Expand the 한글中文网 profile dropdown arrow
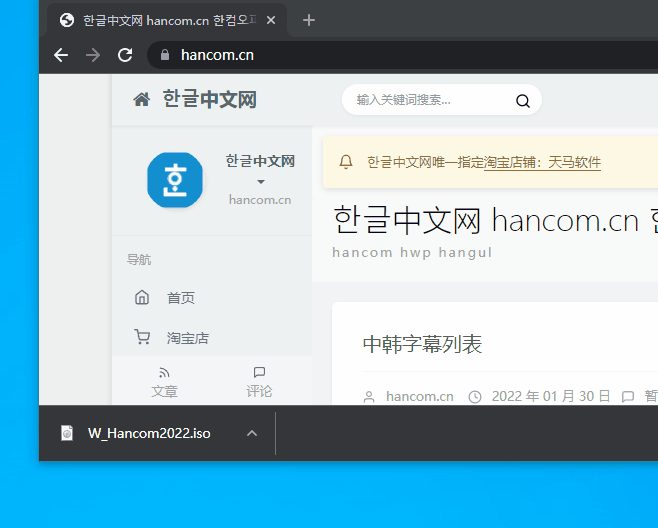Viewport: 658px width, 528px height. [261, 182]
